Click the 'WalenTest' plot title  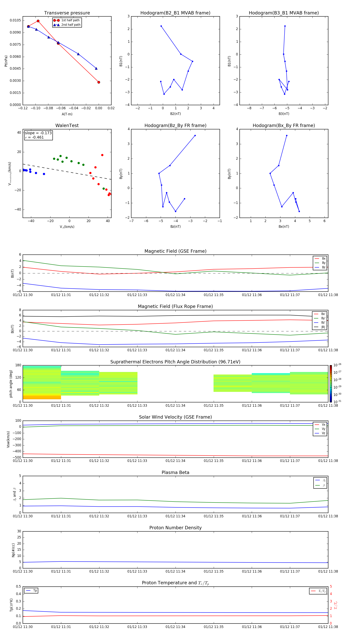click(x=67, y=125)
